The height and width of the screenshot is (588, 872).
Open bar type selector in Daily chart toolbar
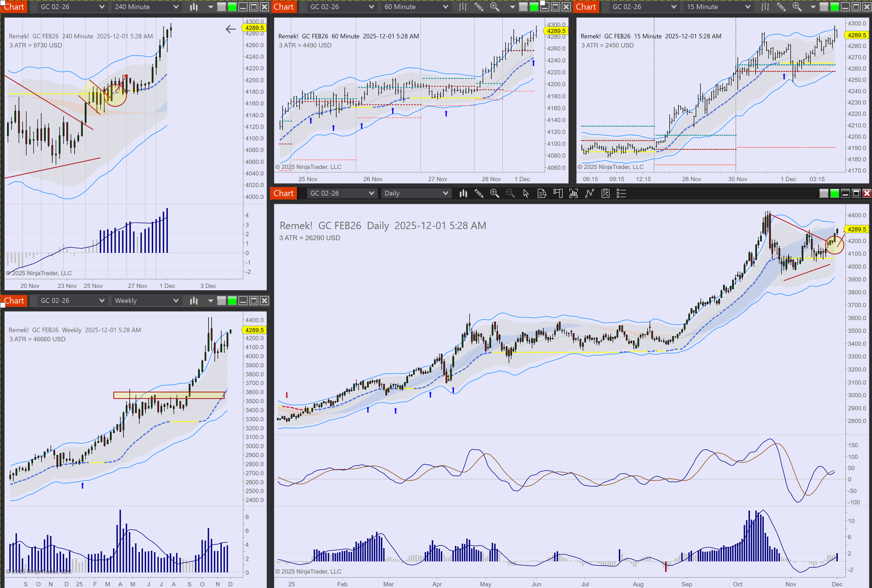click(463, 194)
